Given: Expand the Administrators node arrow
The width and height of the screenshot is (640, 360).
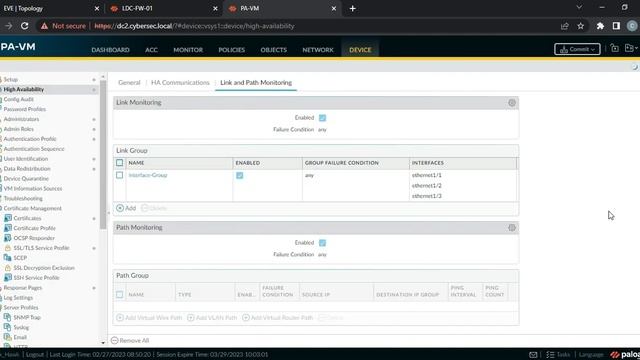Looking at the screenshot, I should 94,119.
